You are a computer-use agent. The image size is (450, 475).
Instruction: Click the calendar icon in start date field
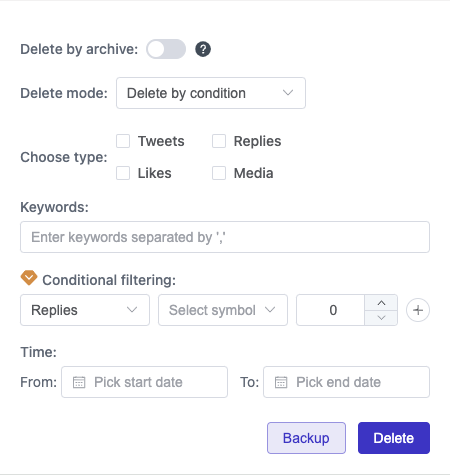point(79,382)
